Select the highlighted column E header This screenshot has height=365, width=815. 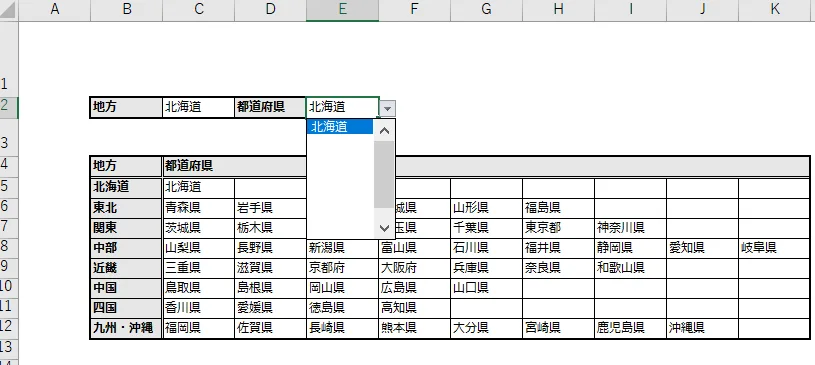343,10
